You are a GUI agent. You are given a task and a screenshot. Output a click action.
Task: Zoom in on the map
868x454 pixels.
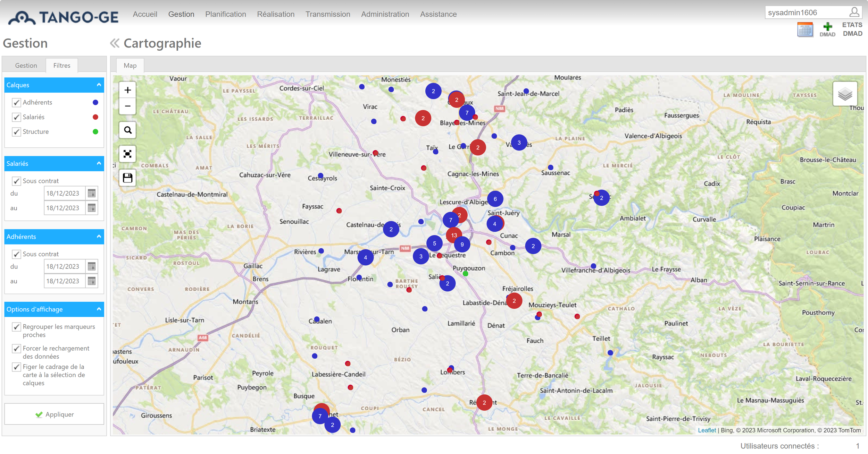(x=127, y=90)
